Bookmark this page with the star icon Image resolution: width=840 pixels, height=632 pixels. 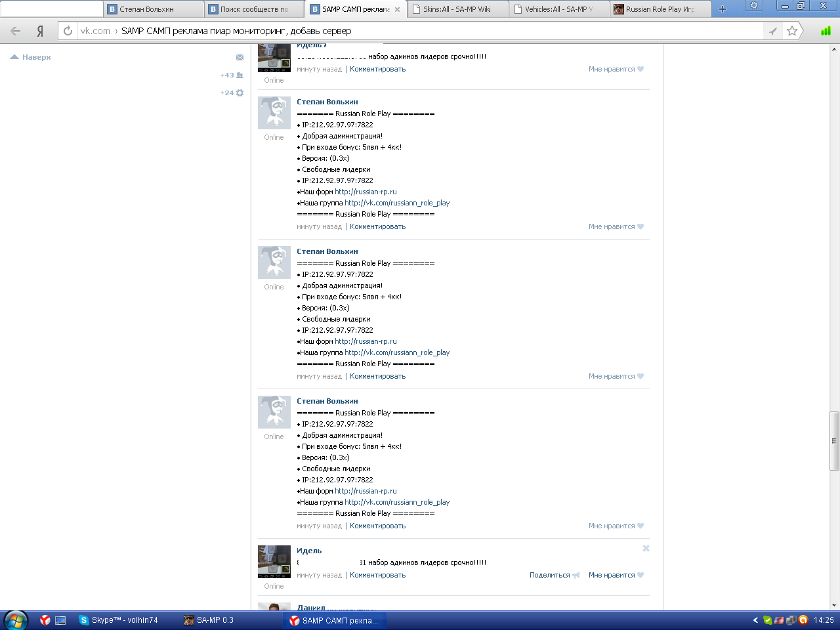click(x=792, y=31)
